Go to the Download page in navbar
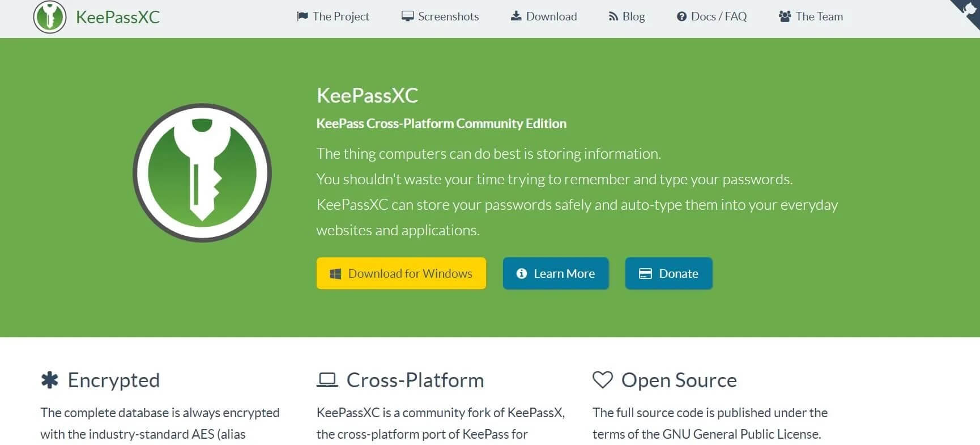Screen dimensions: 980x445 [544, 16]
